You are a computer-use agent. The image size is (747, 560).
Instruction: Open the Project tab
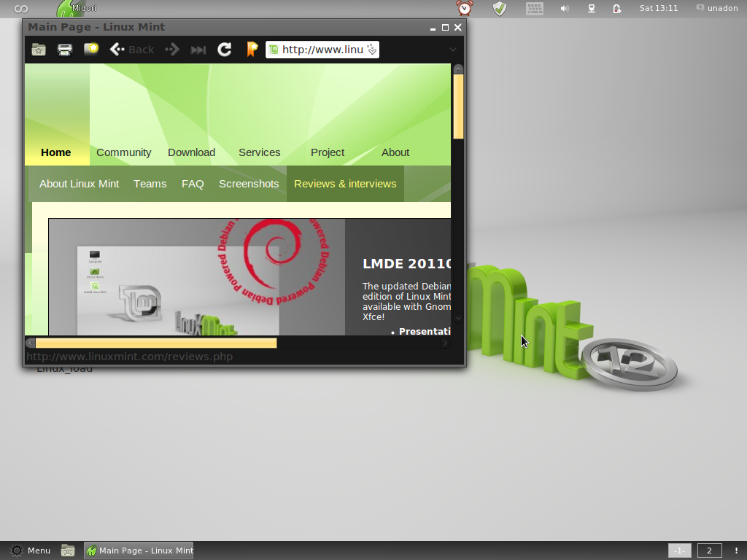[x=328, y=152]
